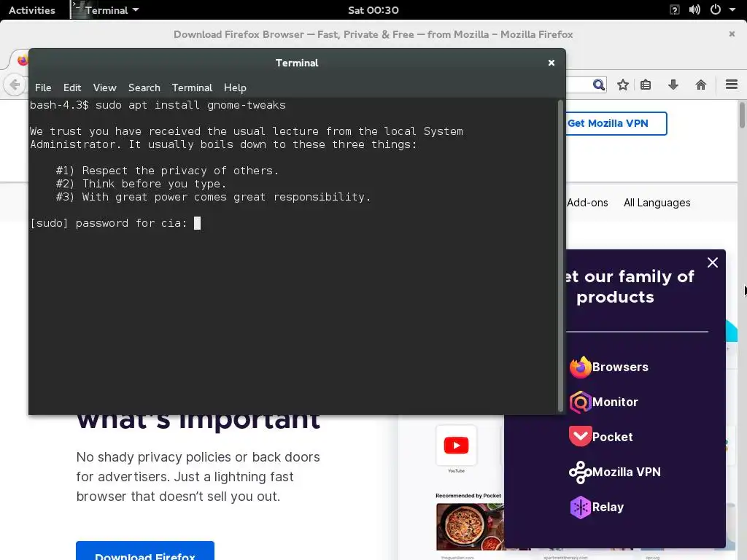The width and height of the screenshot is (747, 560).
Task: Click Get Mozilla VPN button
Action: coord(616,123)
